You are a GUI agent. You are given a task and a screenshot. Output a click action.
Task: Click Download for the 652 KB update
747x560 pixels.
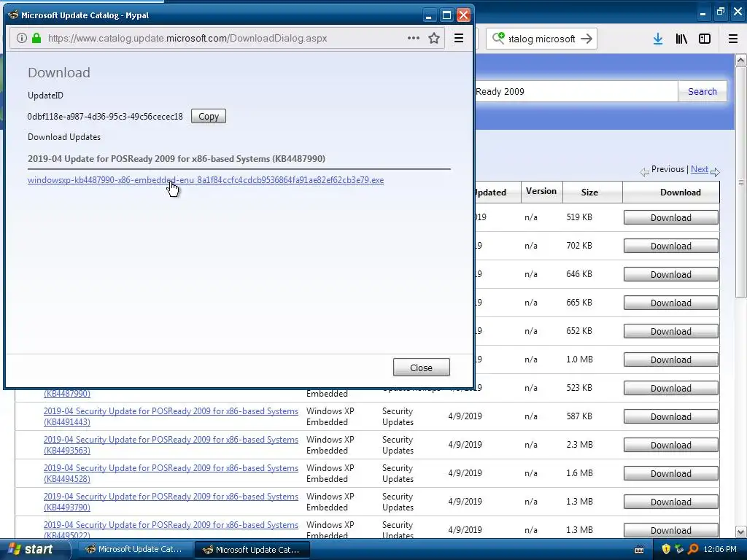coord(671,332)
